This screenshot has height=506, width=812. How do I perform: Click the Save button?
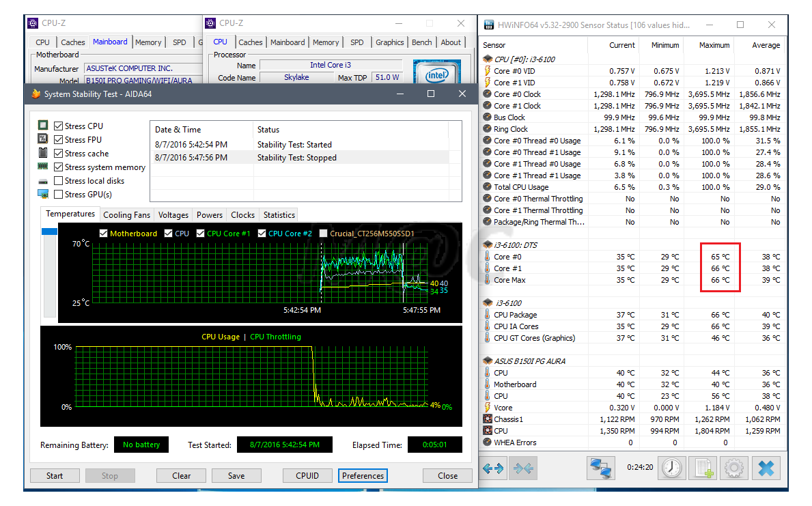tap(236, 475)
